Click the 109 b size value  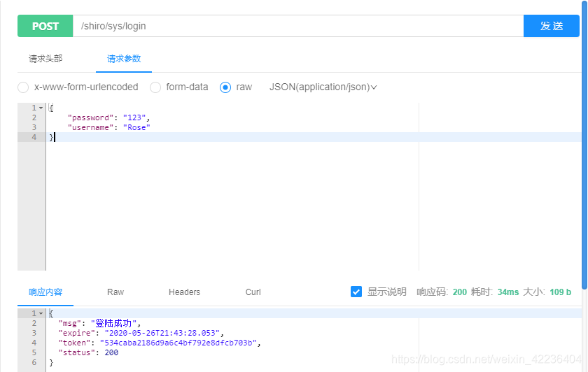(x=560, y=292)
